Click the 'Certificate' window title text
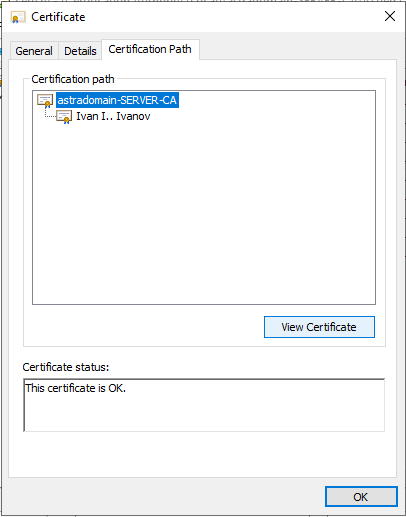The image size is (406, 517). (58, 17)
